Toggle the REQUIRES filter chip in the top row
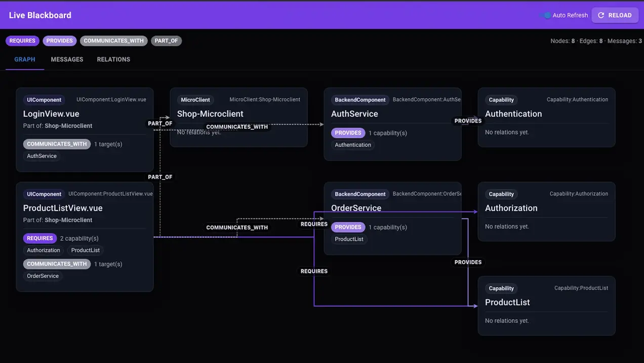The height and width of the screenshot is (363, 644). 22,41
